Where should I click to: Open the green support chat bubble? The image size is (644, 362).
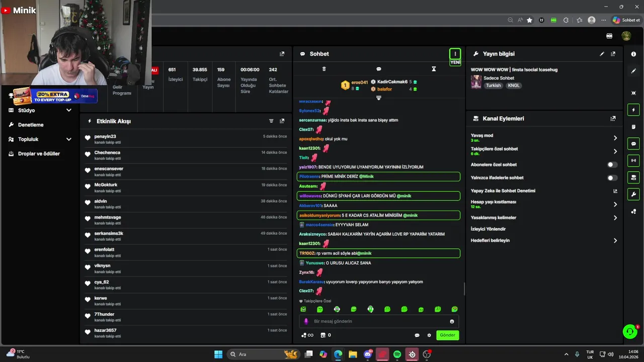pyautogui.click(x=630, y=332)
